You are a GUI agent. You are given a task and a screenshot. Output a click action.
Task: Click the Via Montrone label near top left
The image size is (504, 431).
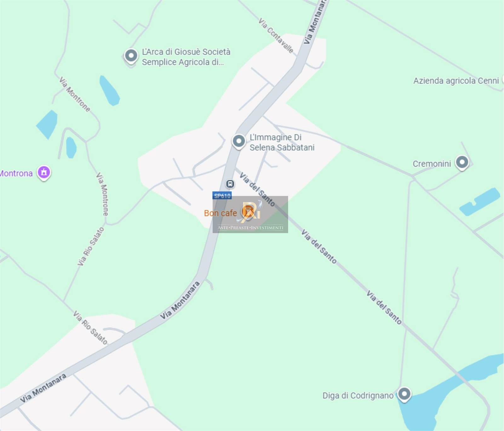coord(75,94)
